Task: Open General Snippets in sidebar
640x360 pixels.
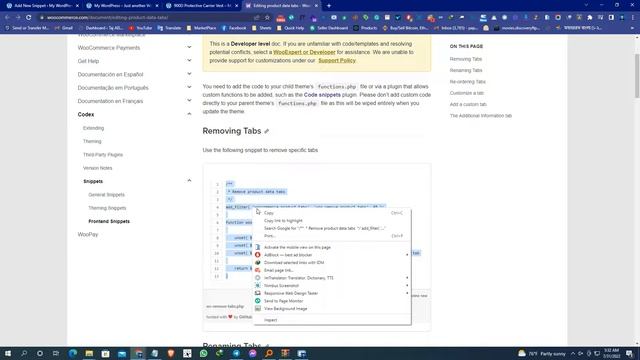Action: tap(107, 195)
